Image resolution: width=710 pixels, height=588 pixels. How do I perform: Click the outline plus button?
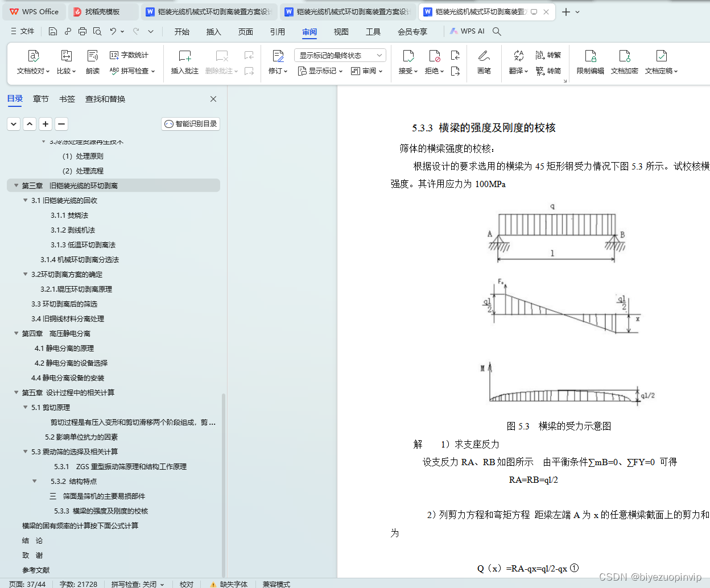[46, 124]
